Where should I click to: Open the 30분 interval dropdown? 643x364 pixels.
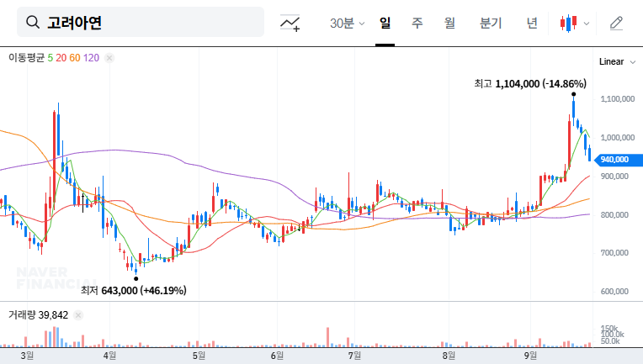pyautogui.click(x=347, y=23)
